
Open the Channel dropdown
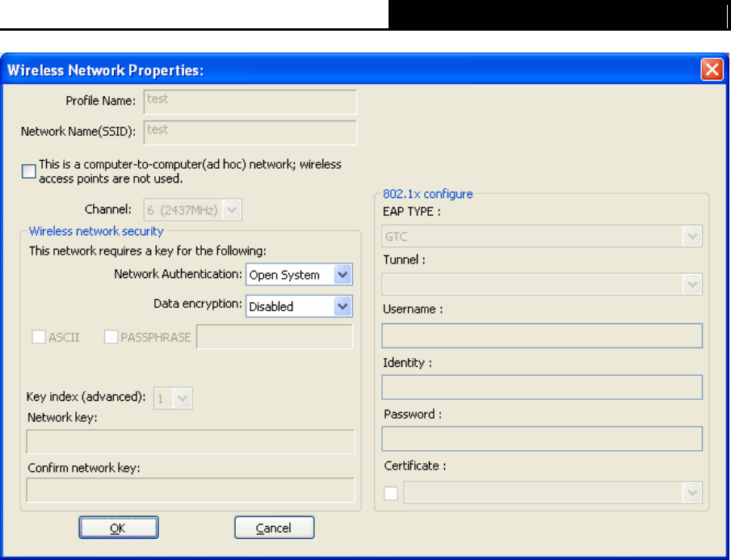pyautogui.click(x=192, y=210)
